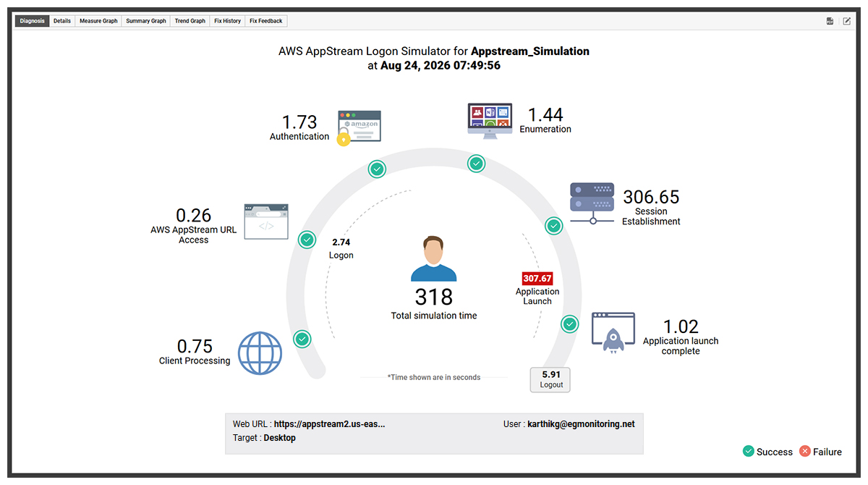Click the success checkmark near Authentication

(x=377, y=169)
